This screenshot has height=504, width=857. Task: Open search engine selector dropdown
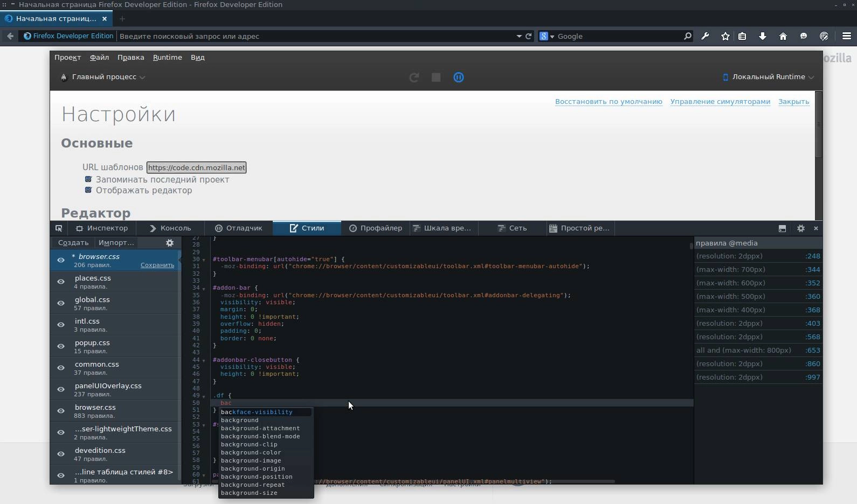point(547,36)
